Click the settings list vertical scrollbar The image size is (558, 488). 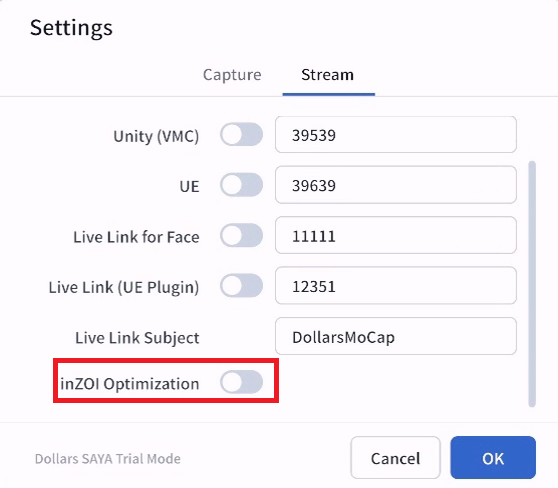[x=532, y=284]
